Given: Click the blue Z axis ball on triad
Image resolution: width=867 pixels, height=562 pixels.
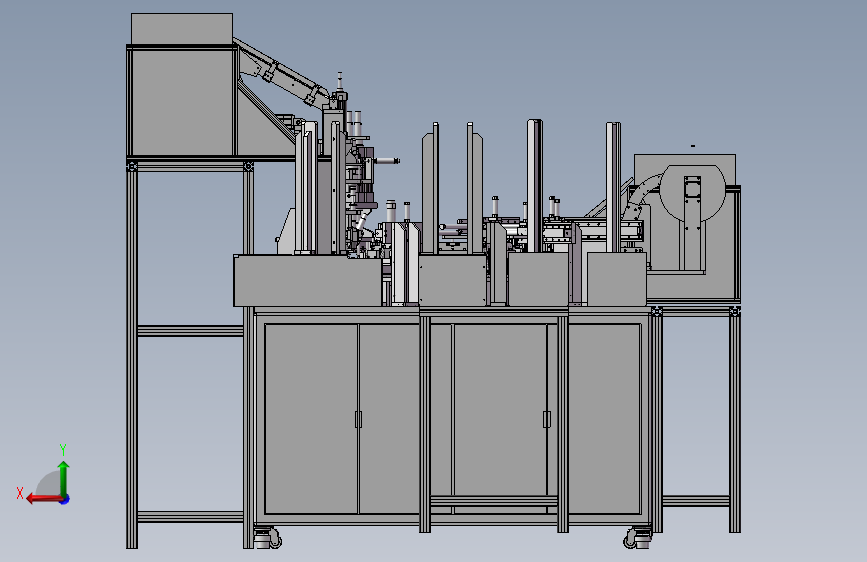Looking at the screenshot, I should click(x=65, y=499).
